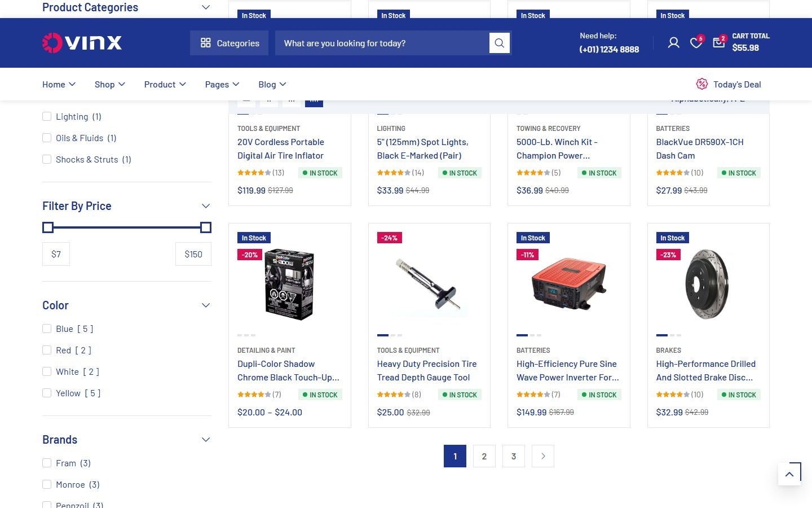Open the Home dropdown menu
The width and height of the screenshot is (812, 508).
click(59, 84)
